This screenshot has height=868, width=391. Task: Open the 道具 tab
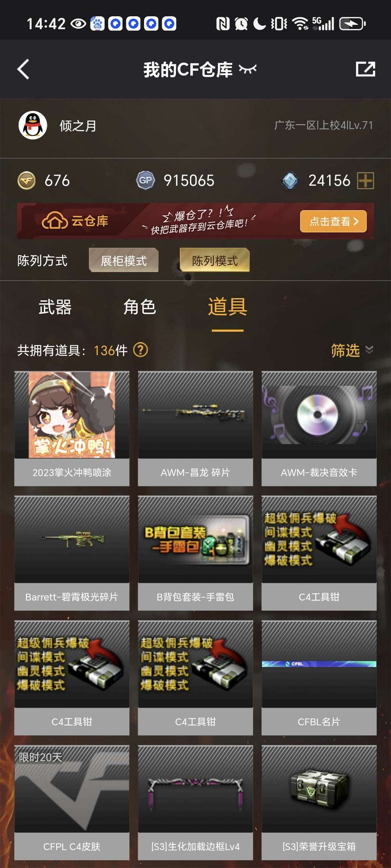click(227, 307)
